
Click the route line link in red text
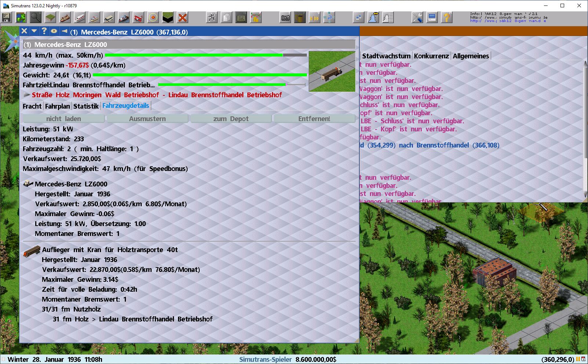157,95
